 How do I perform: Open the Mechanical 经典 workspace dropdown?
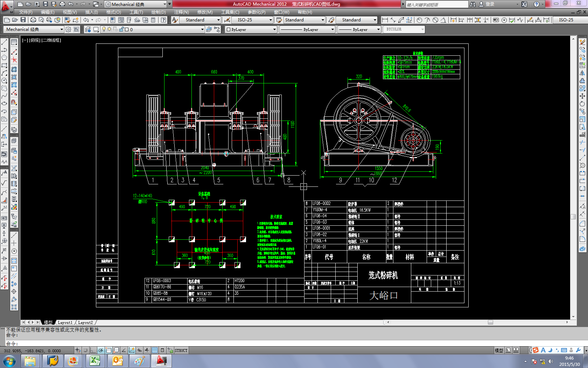pos(62,29)
